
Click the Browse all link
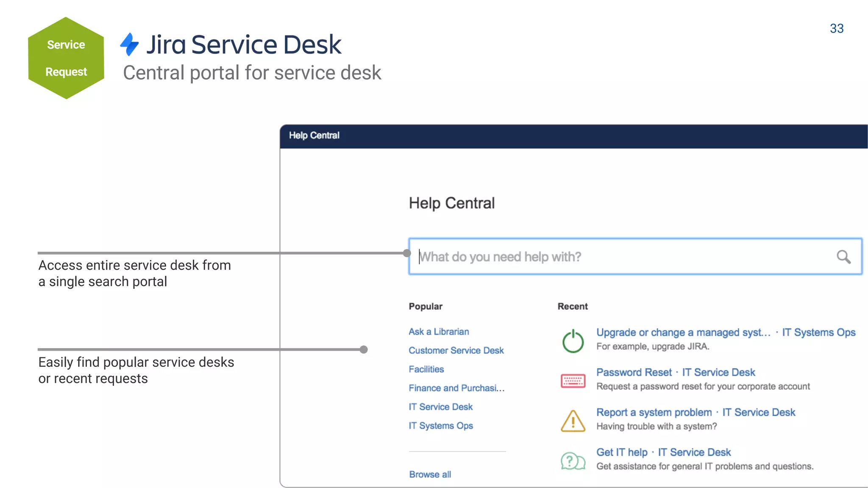(430, 474)
